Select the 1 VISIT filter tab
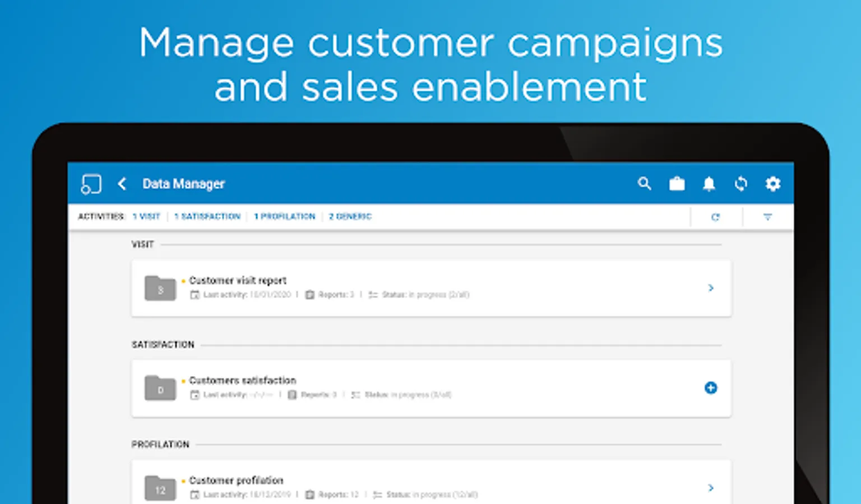Image resolution: width=861 pixels, height=504 pixels. point(146,216)
